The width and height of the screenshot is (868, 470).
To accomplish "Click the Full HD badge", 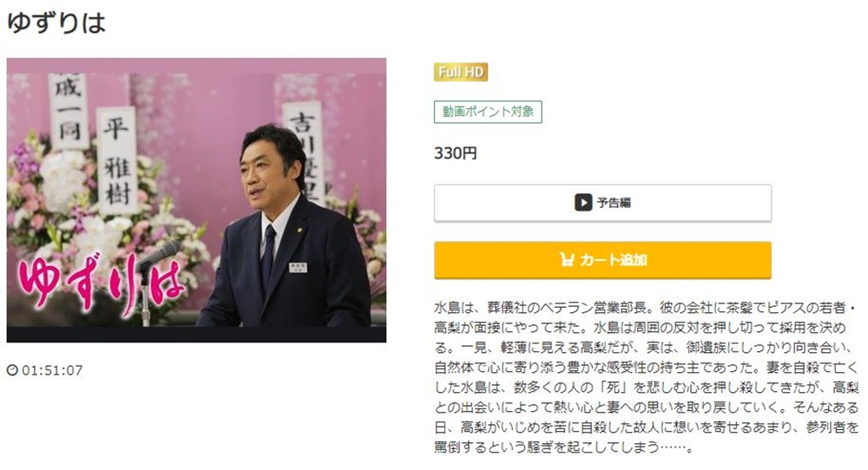I will [461, 72].
